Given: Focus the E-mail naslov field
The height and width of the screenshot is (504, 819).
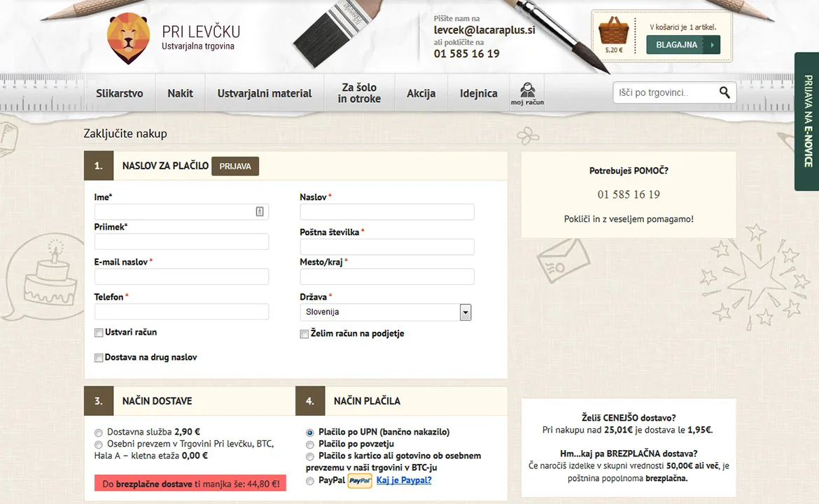Looking at the screenshot, I should tap(181, 276).
